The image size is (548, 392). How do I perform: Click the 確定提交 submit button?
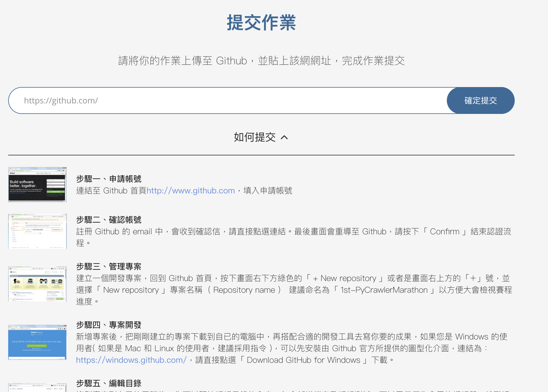click(x=480, y=100)
